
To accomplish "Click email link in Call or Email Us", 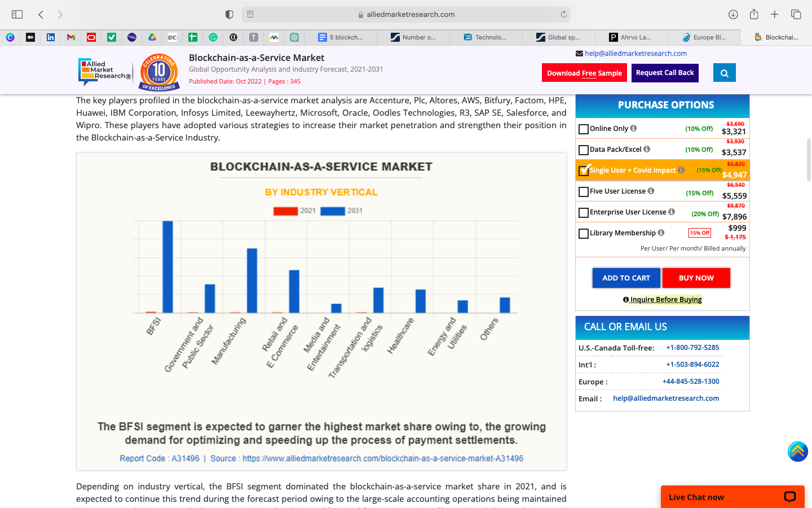I will [x=666, y=398].
